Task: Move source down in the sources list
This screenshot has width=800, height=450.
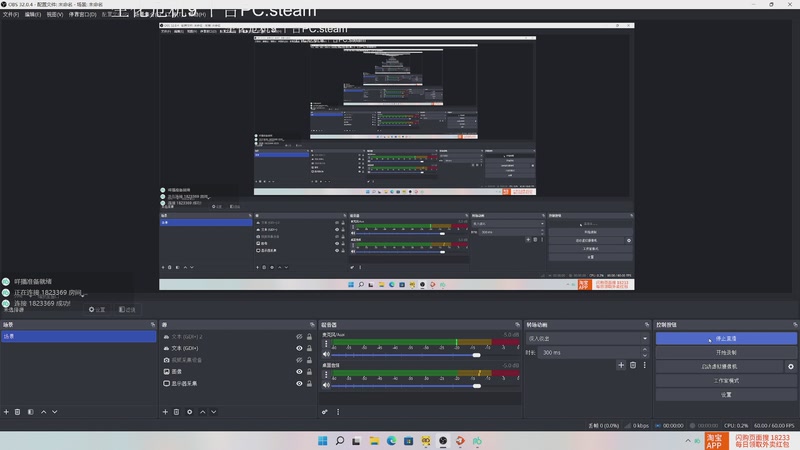Action: click(214, 412)
